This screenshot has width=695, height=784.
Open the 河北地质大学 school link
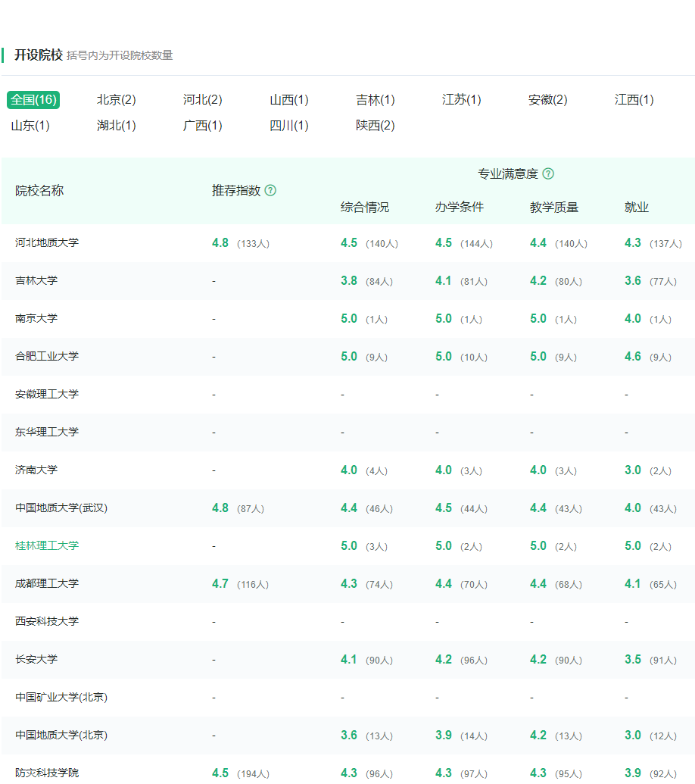click(47, 242)
